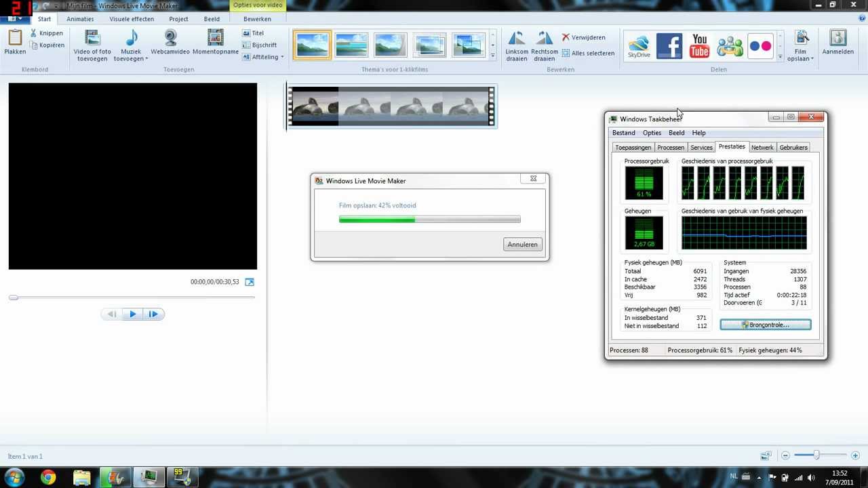Screen dimensions: 868x488
Task: Click Alles selecteren
Action: tap(587, 53)
